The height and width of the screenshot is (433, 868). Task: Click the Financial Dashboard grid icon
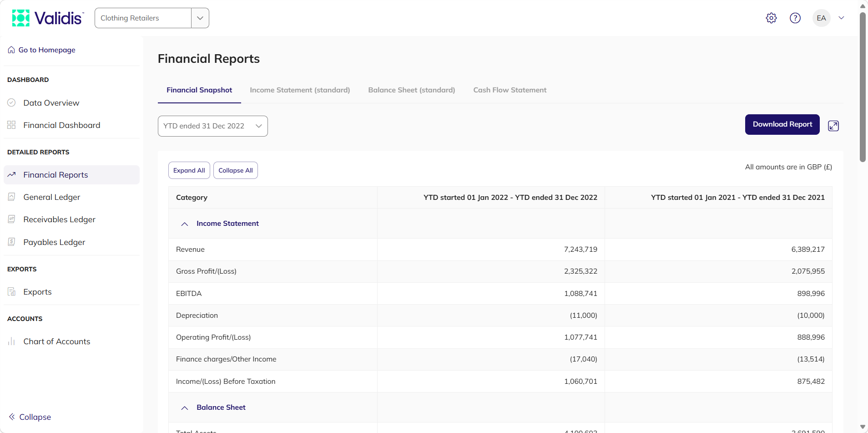click(11, 125)
